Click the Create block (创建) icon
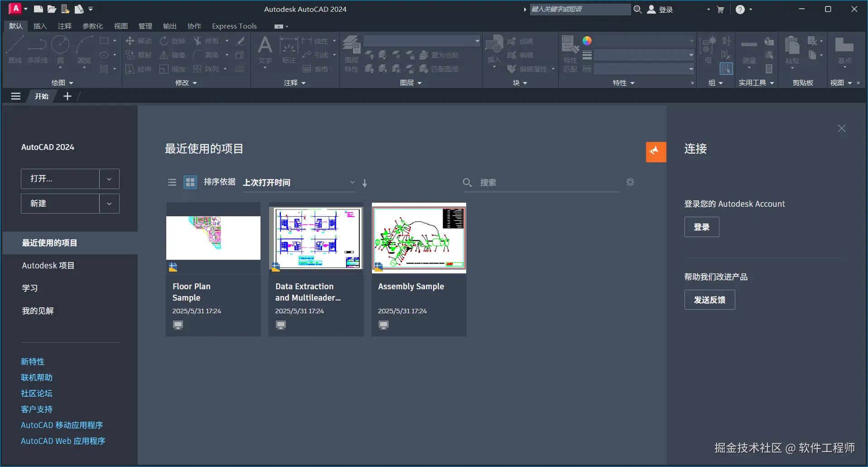868x467 pixels. tap(520, 41)
